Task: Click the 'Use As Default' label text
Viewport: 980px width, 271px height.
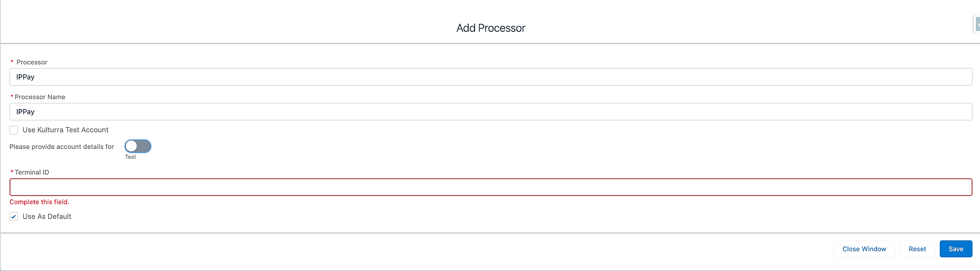Action: tap(47, 217)
